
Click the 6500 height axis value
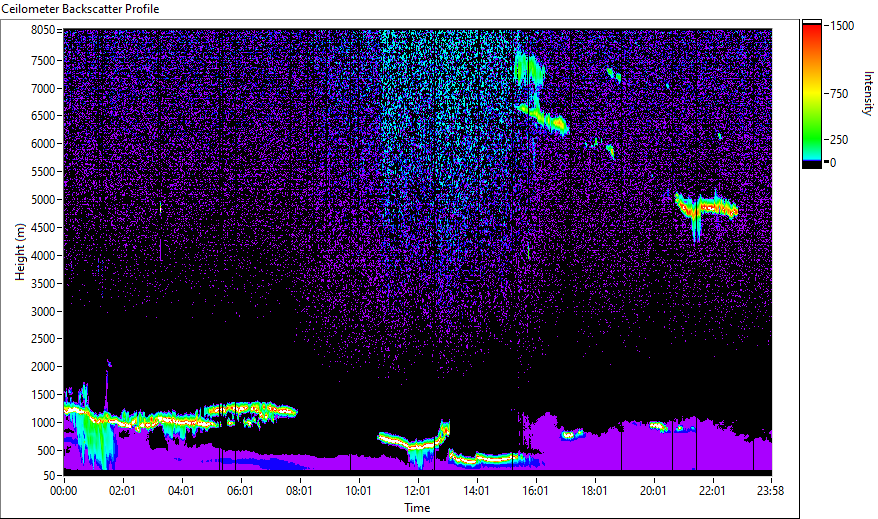[x=43, y=116]
